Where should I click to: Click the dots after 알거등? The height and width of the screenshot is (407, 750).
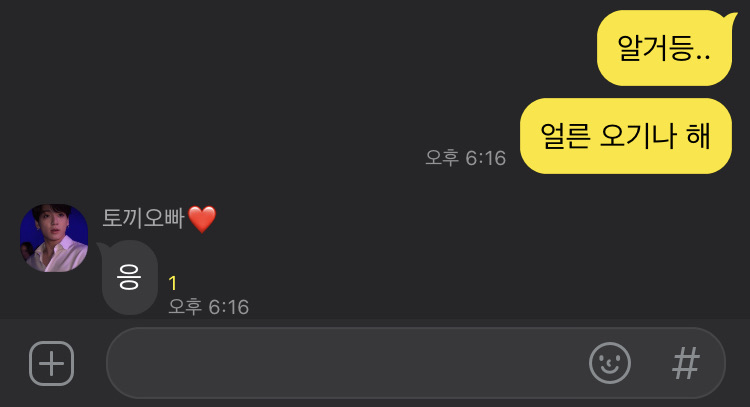(703, 57)
